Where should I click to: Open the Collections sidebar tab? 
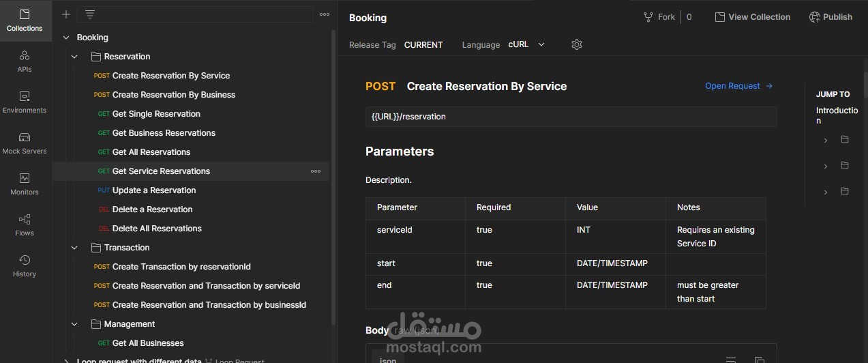[25, 20]
